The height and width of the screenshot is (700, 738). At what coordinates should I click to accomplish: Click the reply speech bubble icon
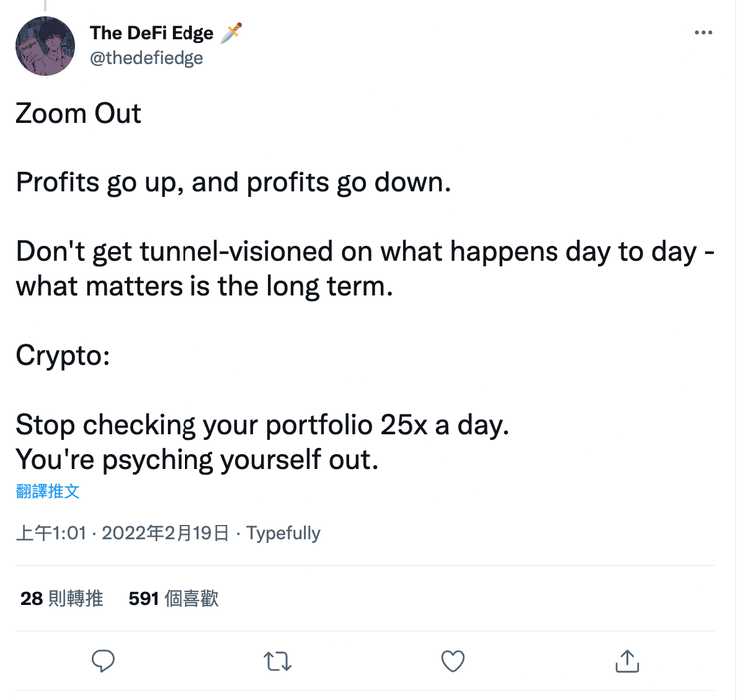point(104,660)
